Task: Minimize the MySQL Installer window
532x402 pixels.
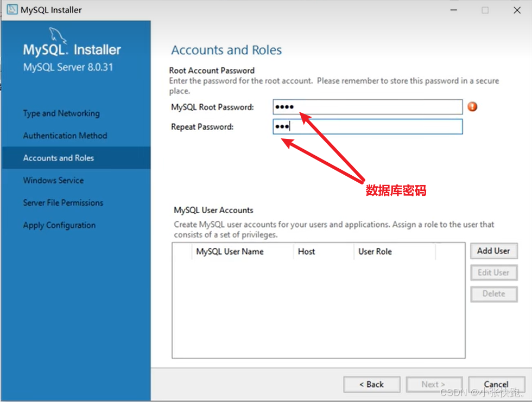Action: click(454, 10)
